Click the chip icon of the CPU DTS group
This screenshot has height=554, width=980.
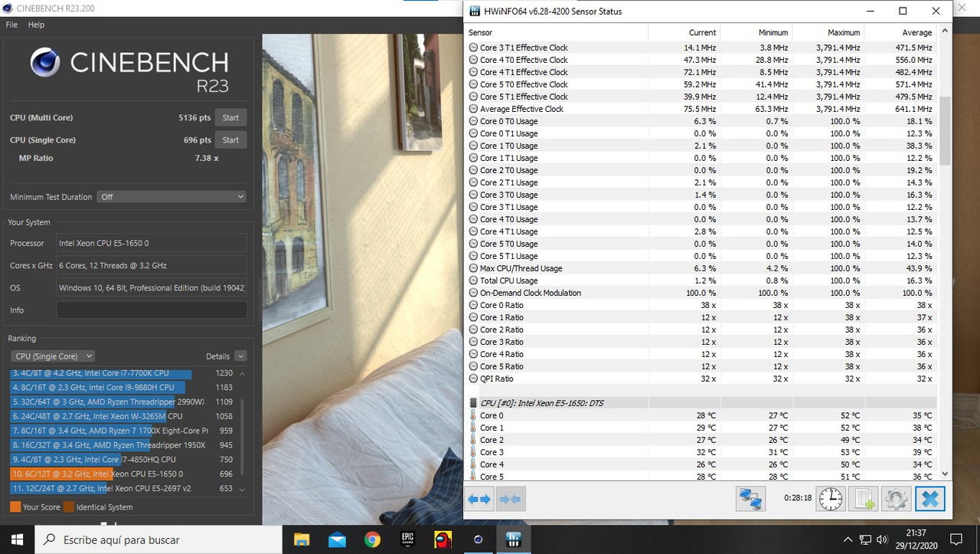click(x=473, y=403)
